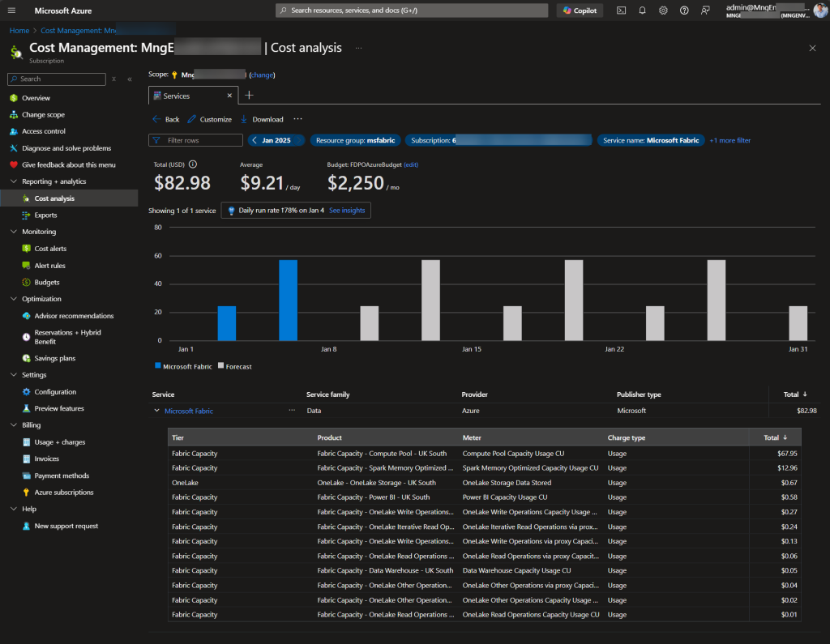
Task: Open Alert rules in the sidebar
Action: (49, 266)
